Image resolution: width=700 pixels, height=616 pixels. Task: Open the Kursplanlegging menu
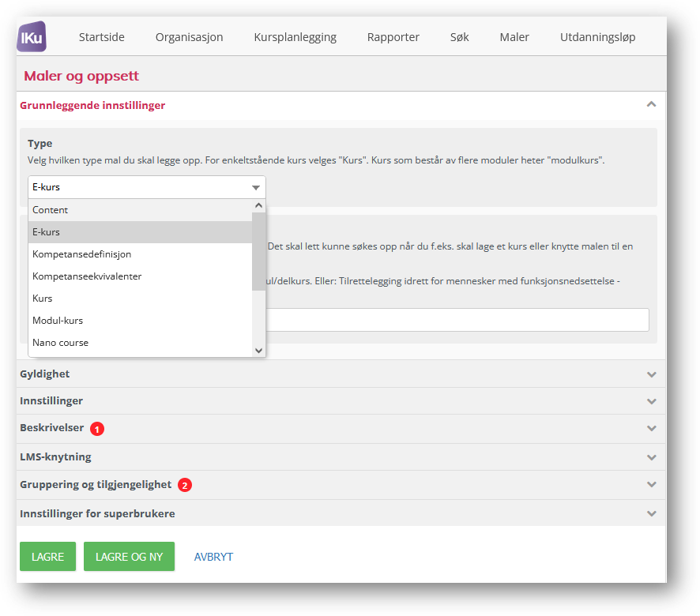coord(295,37)
